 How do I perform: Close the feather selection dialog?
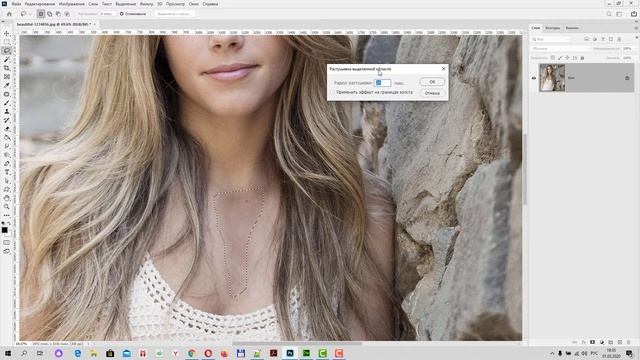coord(444,69)
